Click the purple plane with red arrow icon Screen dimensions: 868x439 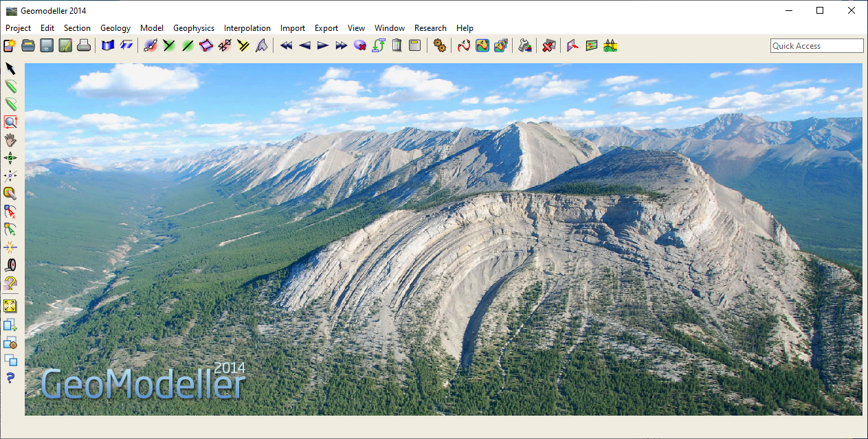[572, 46]
